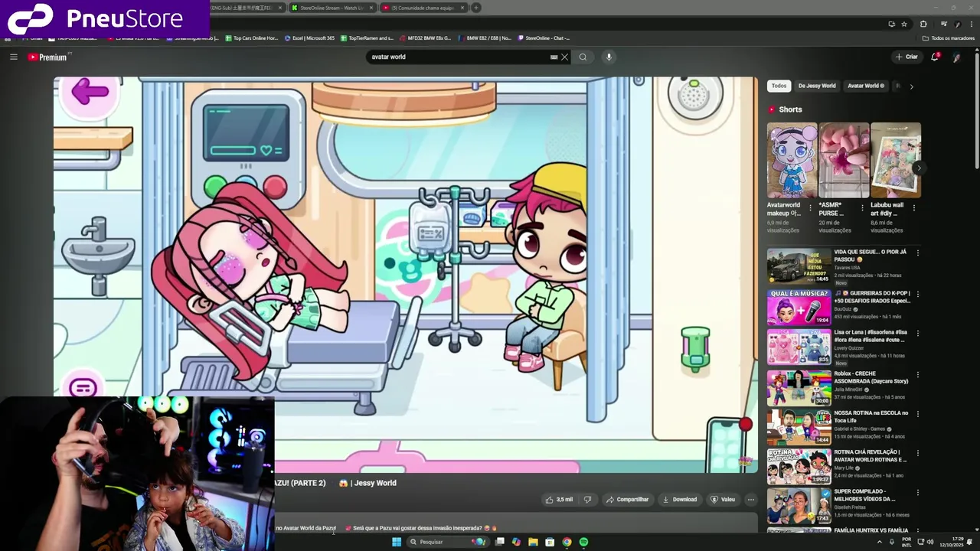The image size is (980, 551).
Task: Start voice search with the microphone
Action: click(609, 57)
